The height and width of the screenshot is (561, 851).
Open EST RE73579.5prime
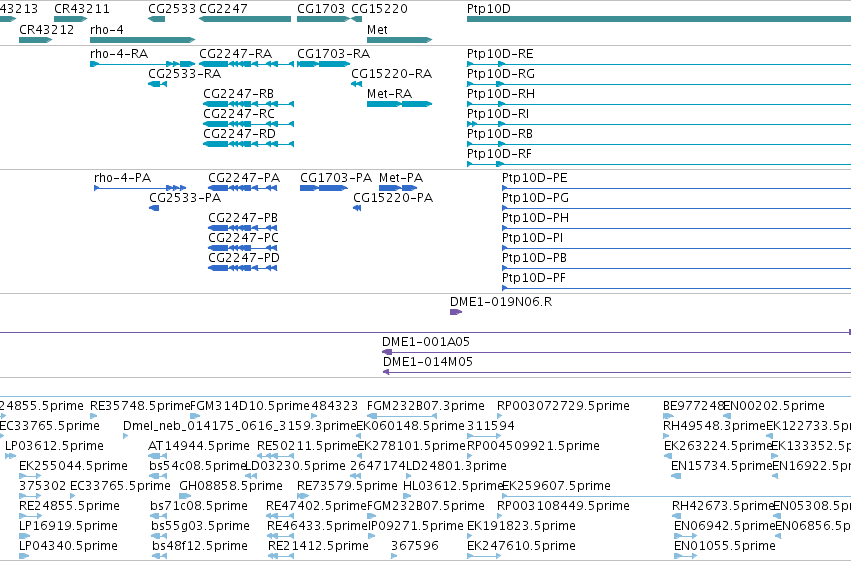pos(347,486)
